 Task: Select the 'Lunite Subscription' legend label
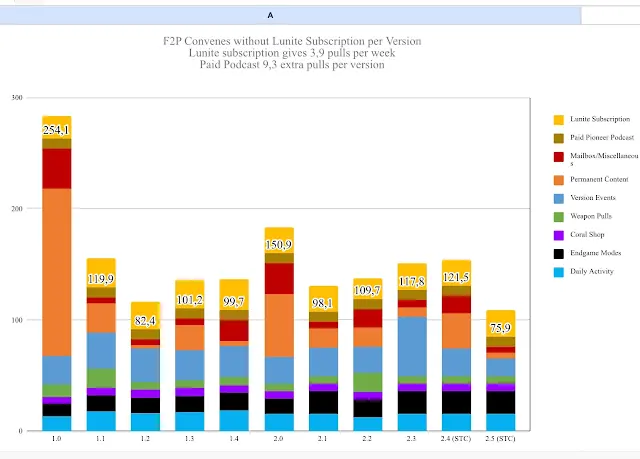pos(600,119)
